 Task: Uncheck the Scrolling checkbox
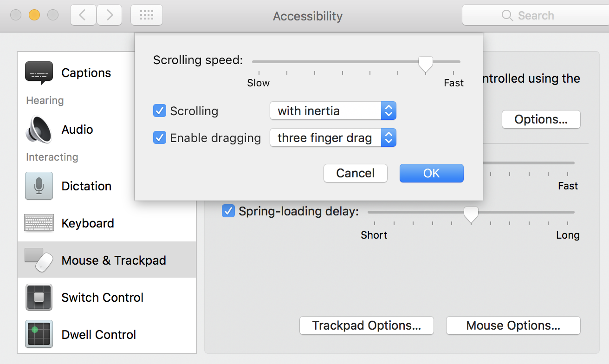pos(160,111)
